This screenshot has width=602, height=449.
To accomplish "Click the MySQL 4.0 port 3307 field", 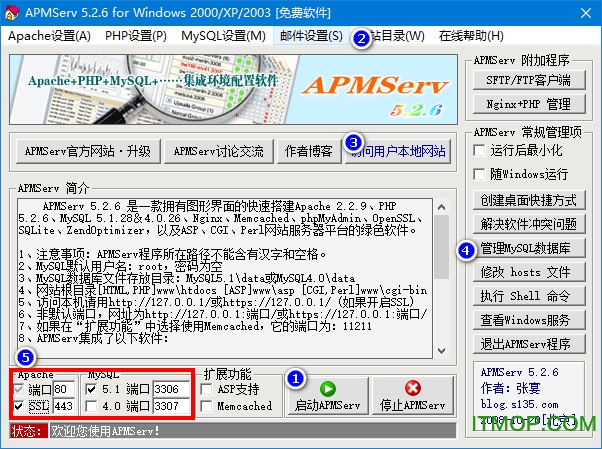I will [171, 406].
